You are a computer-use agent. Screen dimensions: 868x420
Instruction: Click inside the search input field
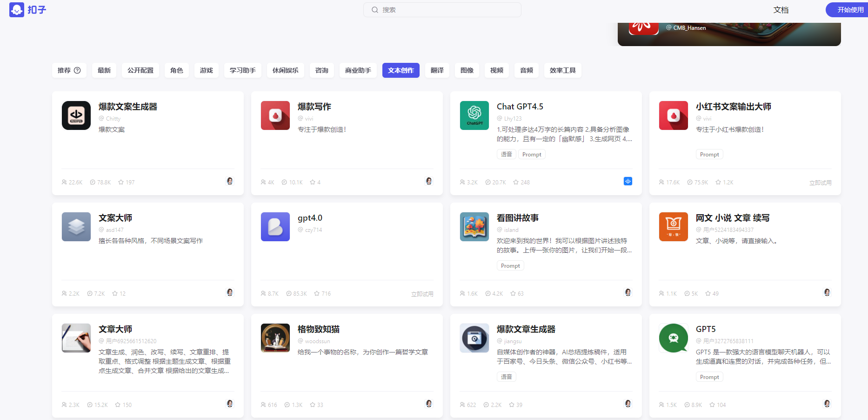click(442, 9)
